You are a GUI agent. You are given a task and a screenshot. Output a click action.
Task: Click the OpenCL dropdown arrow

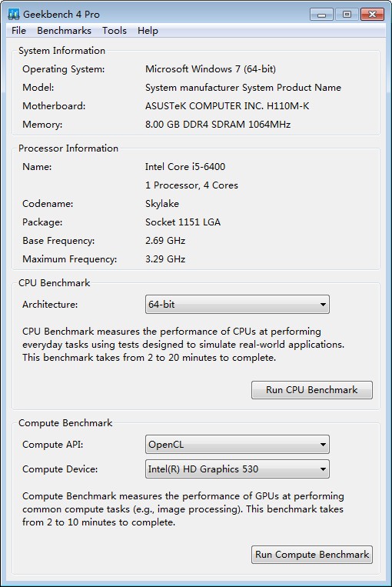click(323, 445)
